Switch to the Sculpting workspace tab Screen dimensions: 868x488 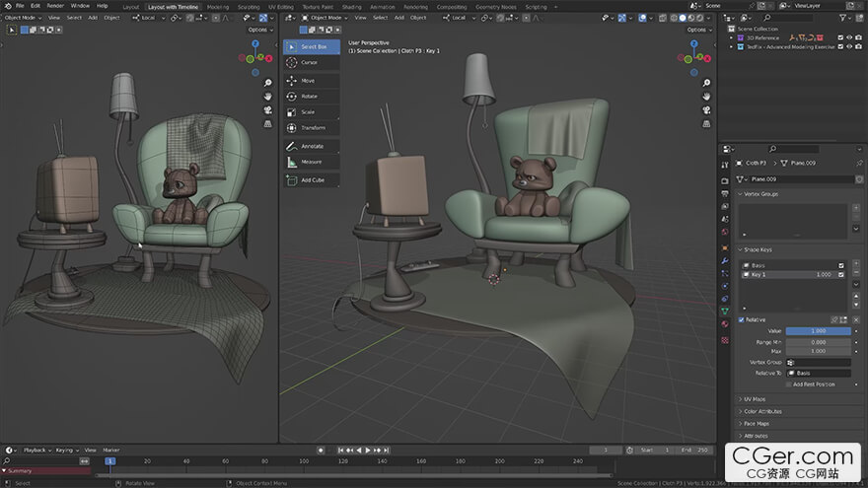(249, 7)
